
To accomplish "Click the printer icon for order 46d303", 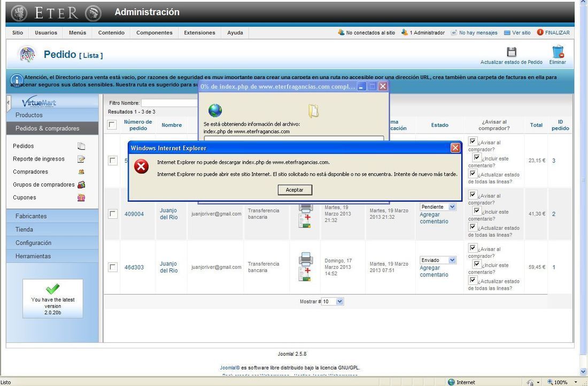I will 306,258.
